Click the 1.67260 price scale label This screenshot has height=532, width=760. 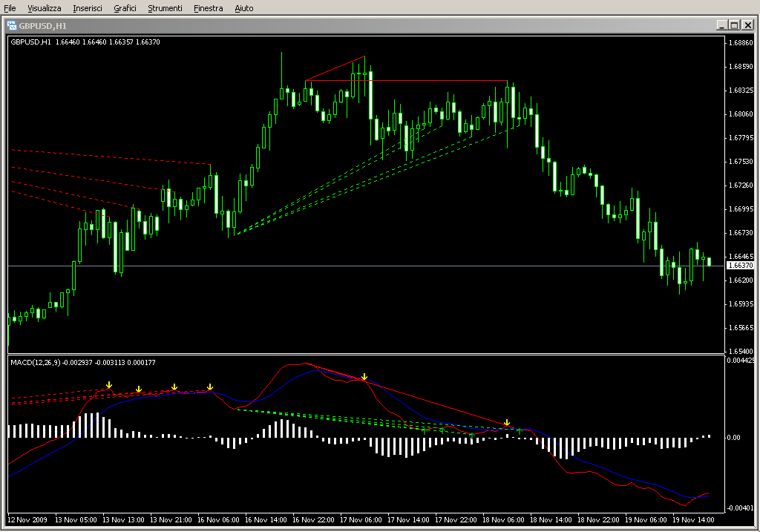741,185
